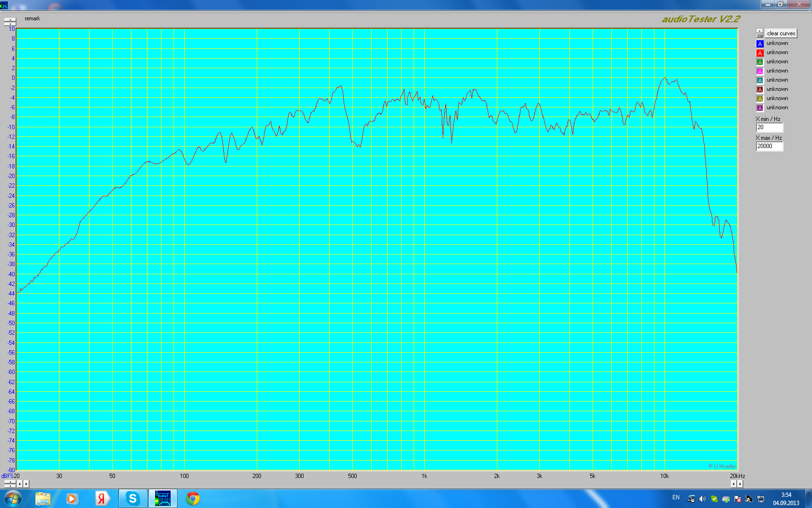Click the unknown label next to green curve

click(777, 61)
